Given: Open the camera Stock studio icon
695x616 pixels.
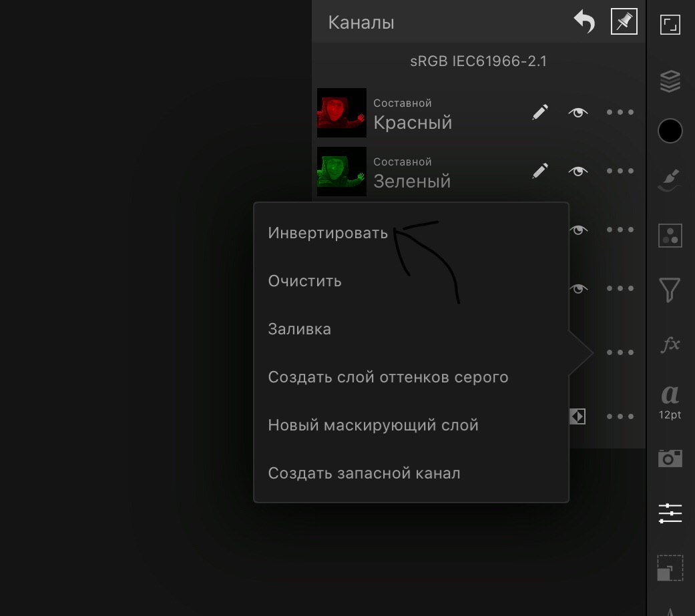Looking at the screenshot, I should 670,458.
